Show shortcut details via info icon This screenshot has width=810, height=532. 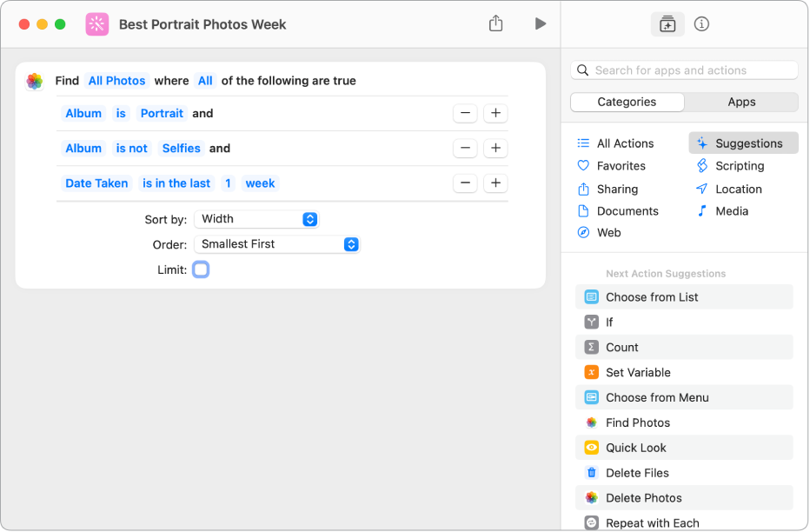[702, 24]
